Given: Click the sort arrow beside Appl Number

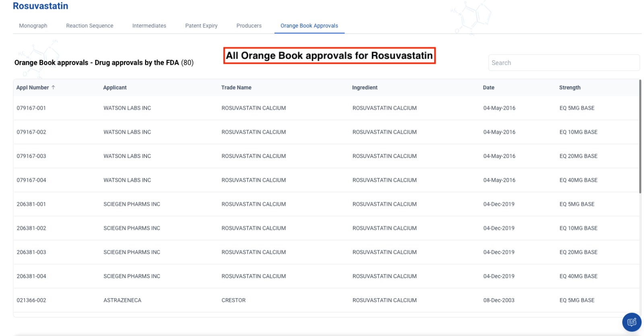Looking at the screenshot, I should point(53,87).
